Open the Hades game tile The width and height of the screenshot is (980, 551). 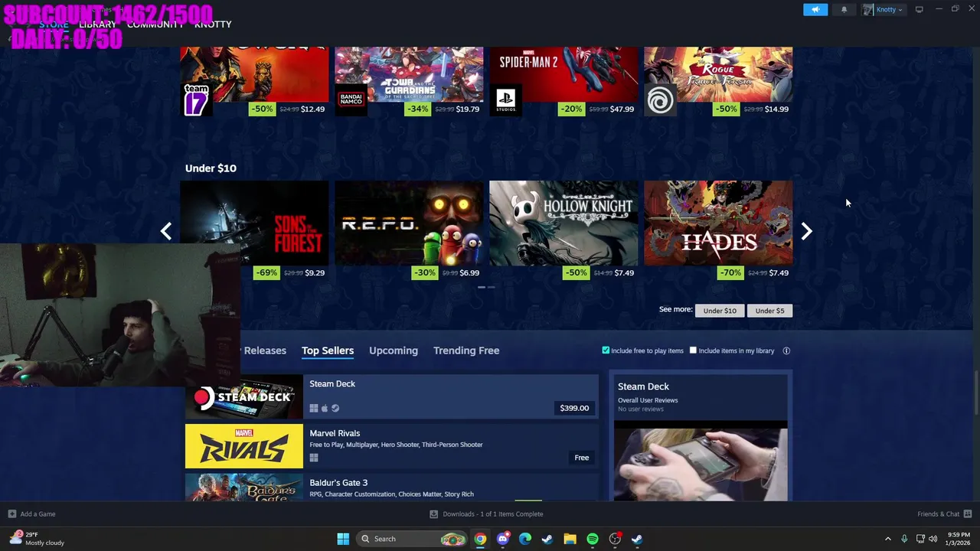[718, 223]
